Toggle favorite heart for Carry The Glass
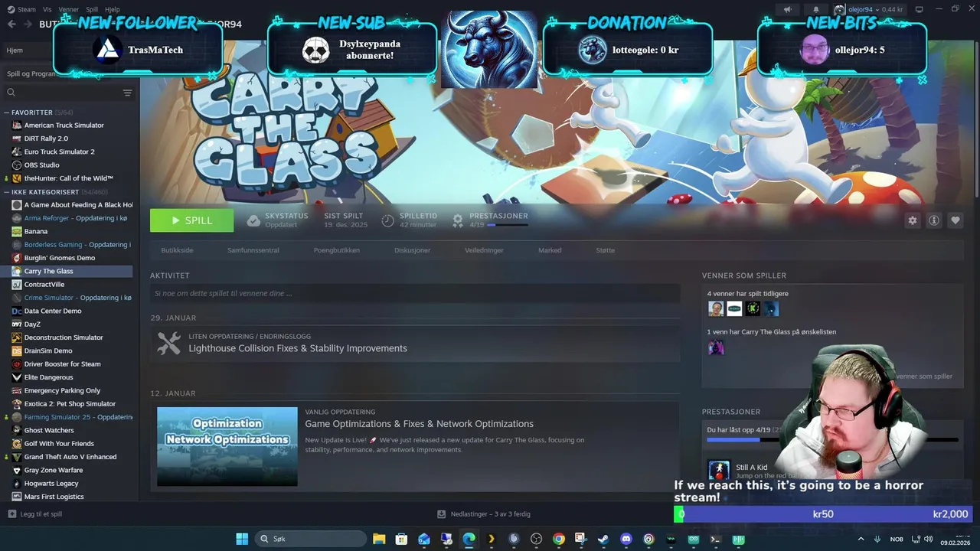Image resolution: width=980 pixels, height=551 pixels. pos(955,220)
